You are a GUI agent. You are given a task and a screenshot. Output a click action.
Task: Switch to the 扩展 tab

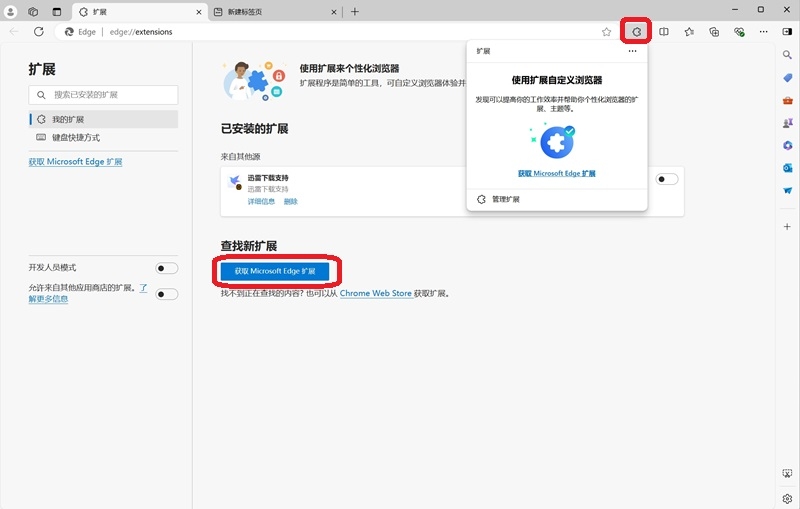(x=139, y=12)
